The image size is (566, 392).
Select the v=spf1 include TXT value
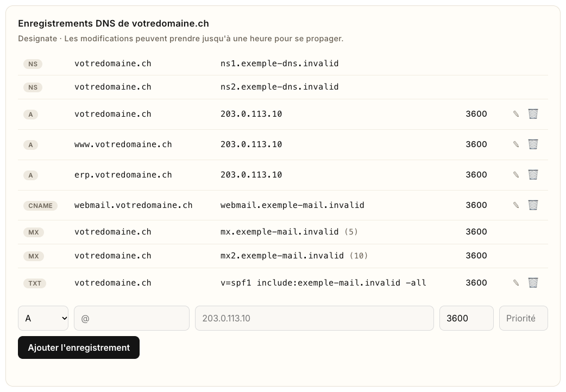point(323,283)
